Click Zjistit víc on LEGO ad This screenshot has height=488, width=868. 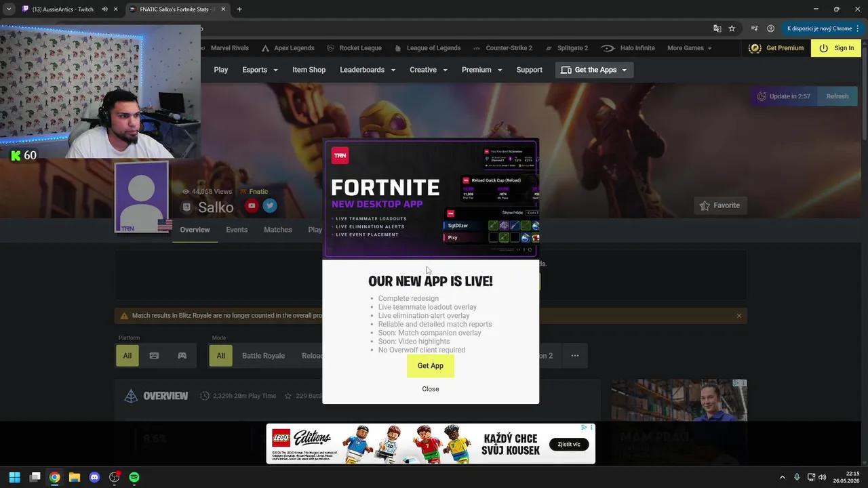[x=569, y=445]
